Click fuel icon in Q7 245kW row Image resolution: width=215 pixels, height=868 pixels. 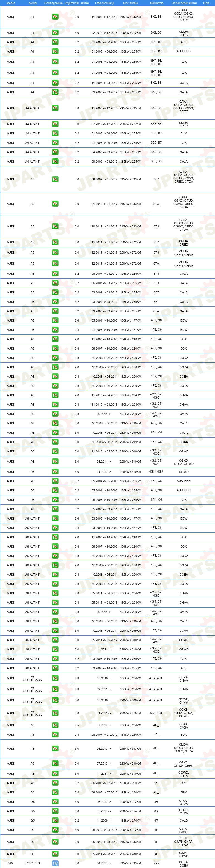55,842
